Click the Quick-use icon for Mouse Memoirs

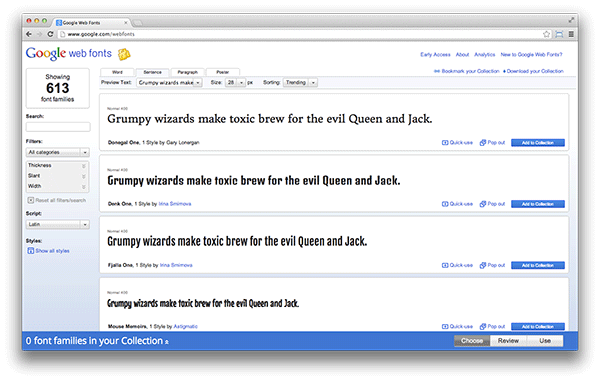point(445,326)
